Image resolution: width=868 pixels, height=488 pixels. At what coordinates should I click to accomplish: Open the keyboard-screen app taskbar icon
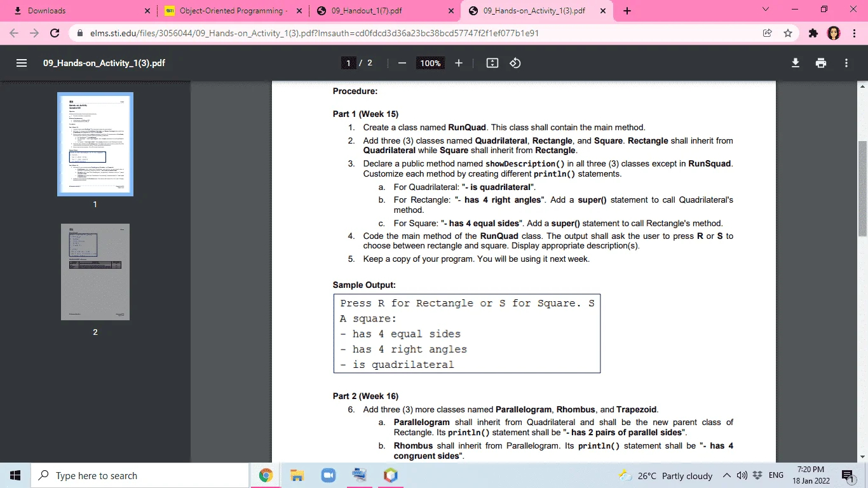coord(360,475)
